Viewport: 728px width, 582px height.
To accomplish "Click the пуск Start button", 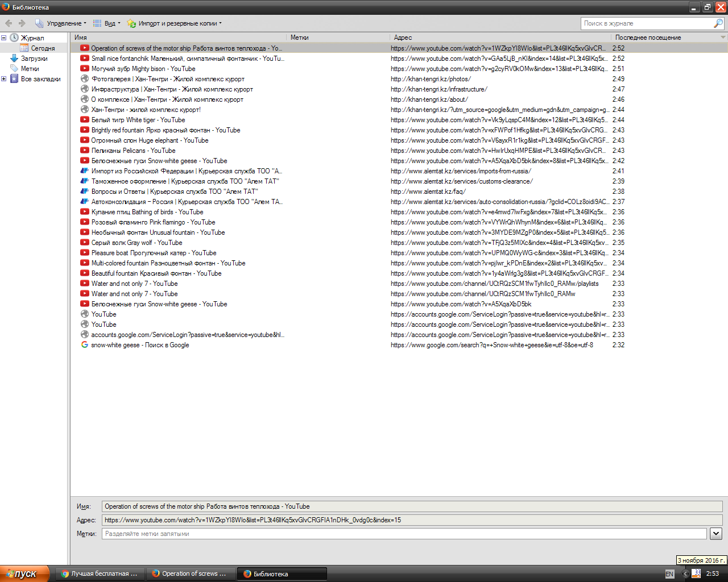I will coord(24,573).
